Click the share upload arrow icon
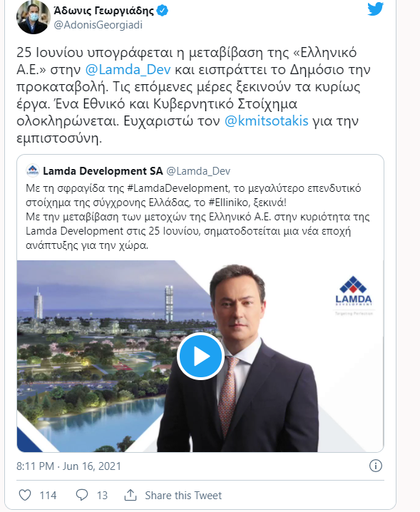This screenshot has width=420, height=512. [130, 495]
